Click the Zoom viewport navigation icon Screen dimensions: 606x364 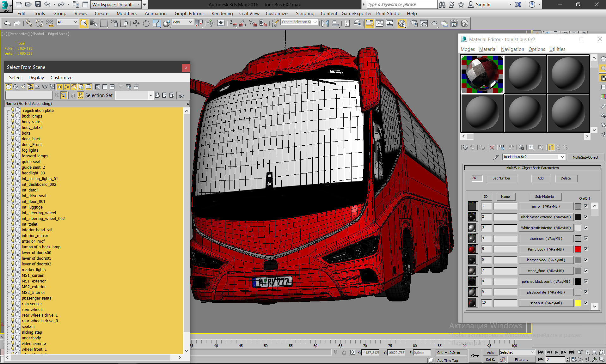click(x=580, y=352)
